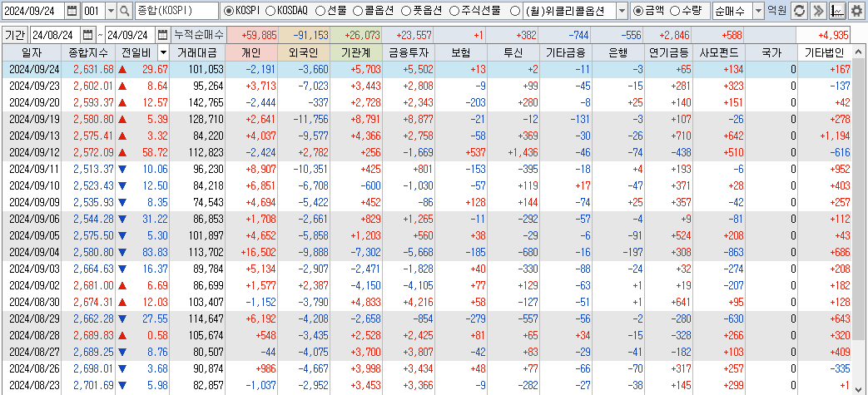
Task: Select the 주식선물 radio button
Action: coord(454,11)
